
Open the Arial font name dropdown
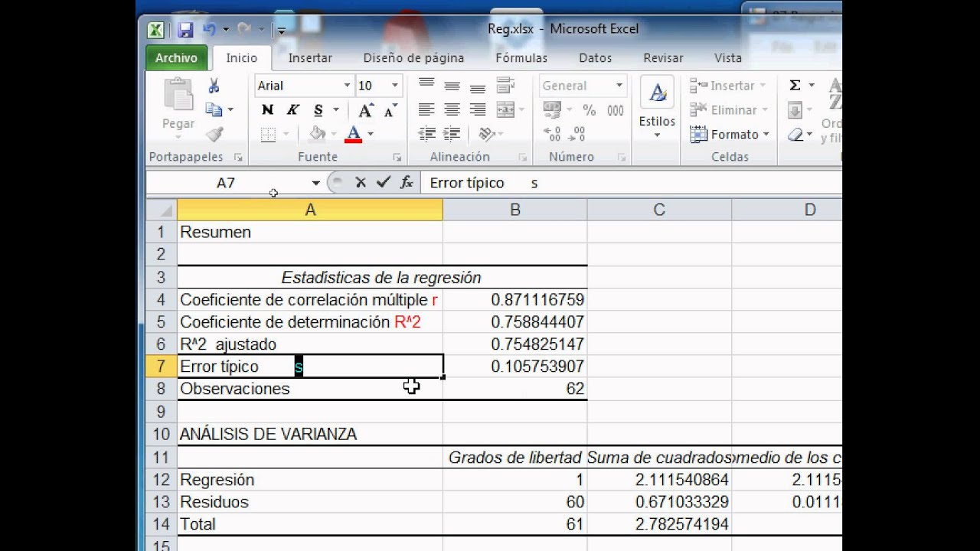[x=347, y=86]
